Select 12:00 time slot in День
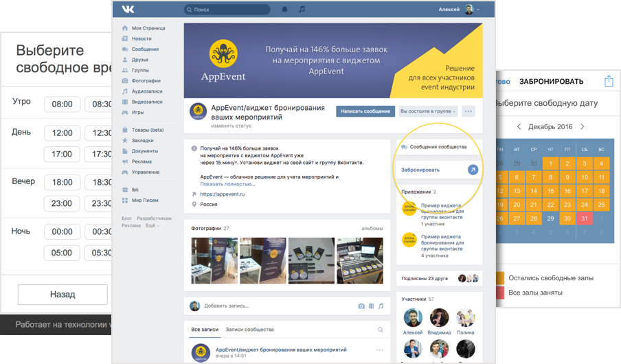The image size is (621, 364). [63, 133]
